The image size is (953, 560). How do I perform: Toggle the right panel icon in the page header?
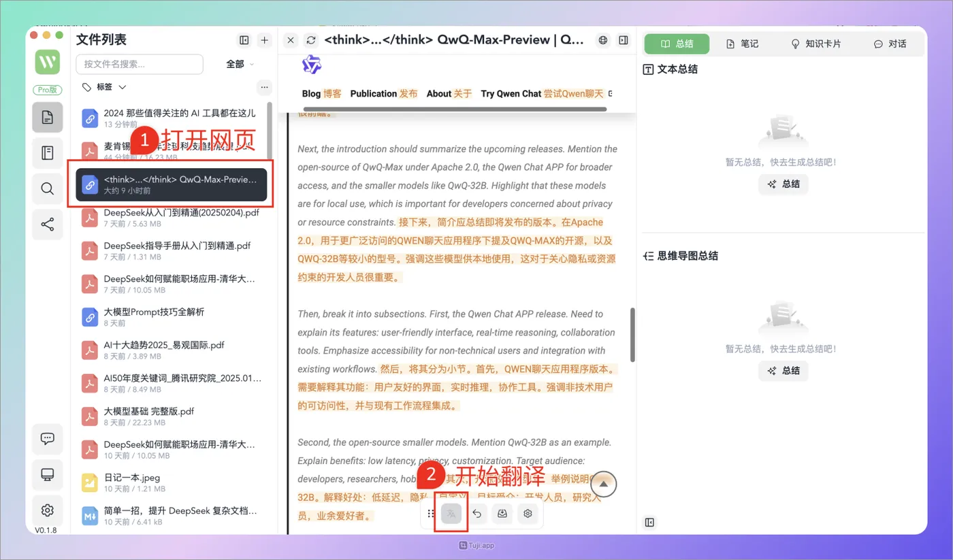pyautogui.click(x=623, y=40)
